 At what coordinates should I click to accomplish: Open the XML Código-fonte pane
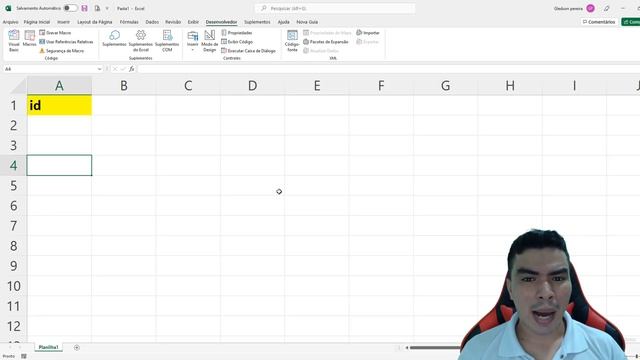point(292,41)
